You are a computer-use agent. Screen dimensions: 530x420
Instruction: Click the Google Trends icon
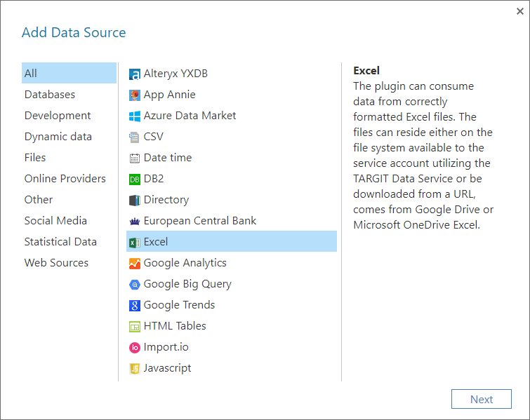pyautogui.click(x=135, y=306)
